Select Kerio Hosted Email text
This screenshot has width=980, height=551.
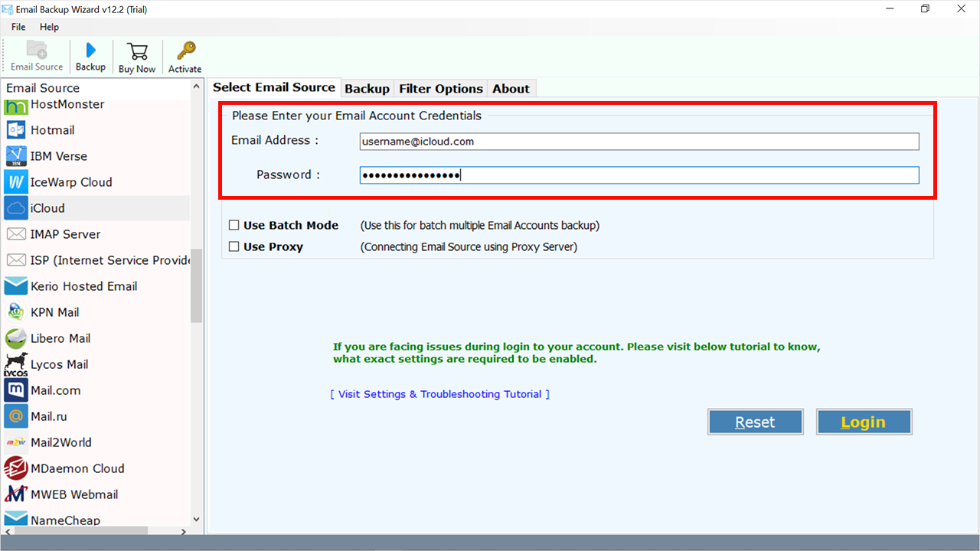click(x=84, y=286)
